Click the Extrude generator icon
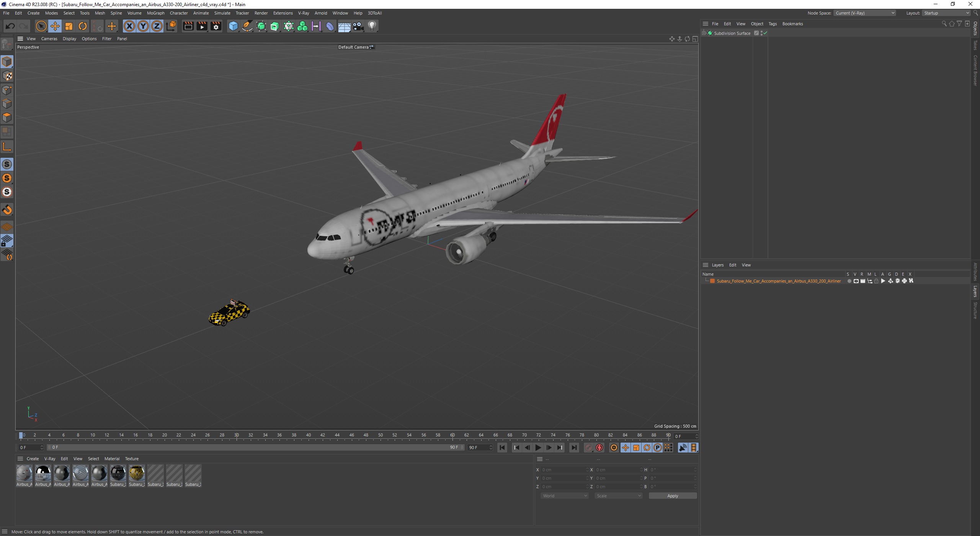Screen dimensions: 980x536 click(275, 26)
